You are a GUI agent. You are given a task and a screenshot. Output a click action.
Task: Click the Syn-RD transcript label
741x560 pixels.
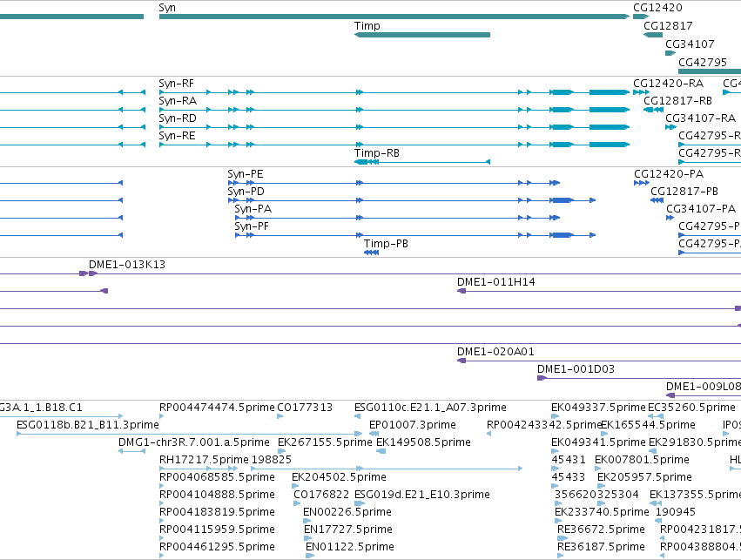tap(178, 118)
